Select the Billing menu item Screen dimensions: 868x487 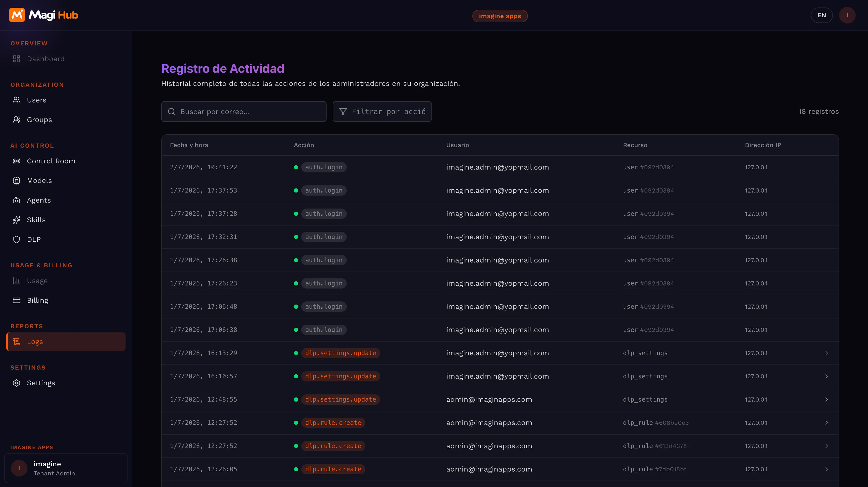(66, 300)
